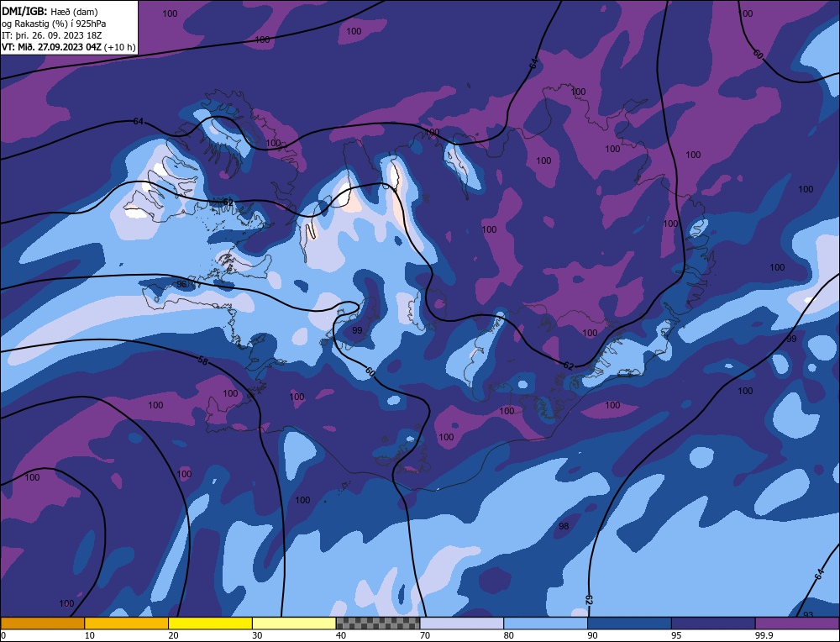Click the '90' legend scale number
This screenshot has height=642, width=840.
coord(592,635)
